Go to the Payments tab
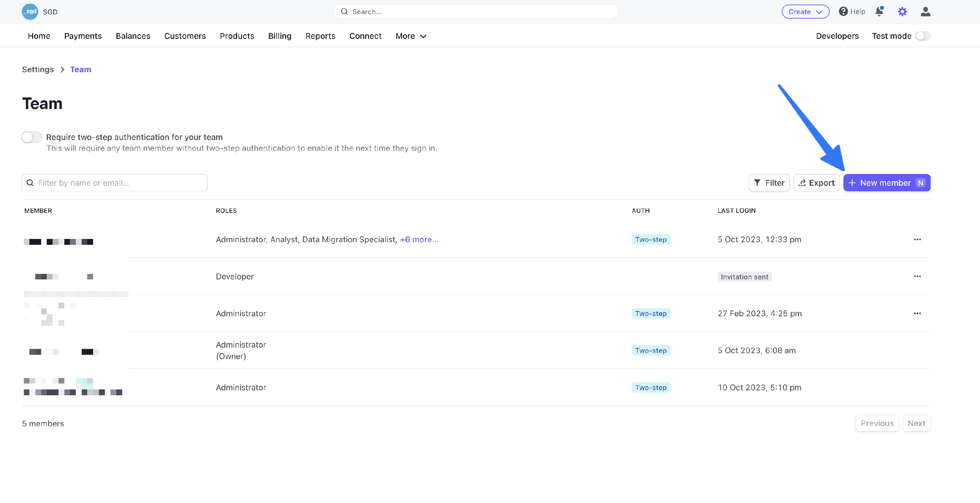The width and height of the screenshot is (980, 503). (x=83, y=36)
